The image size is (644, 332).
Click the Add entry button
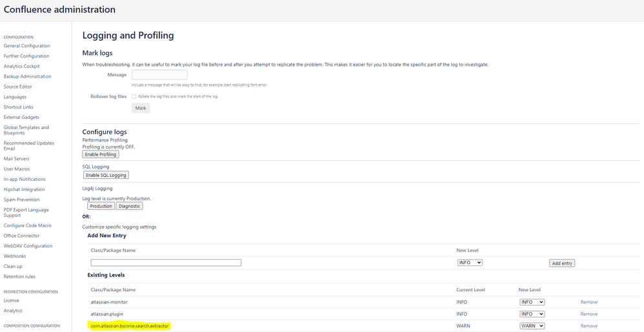click(x=562, y=264)
